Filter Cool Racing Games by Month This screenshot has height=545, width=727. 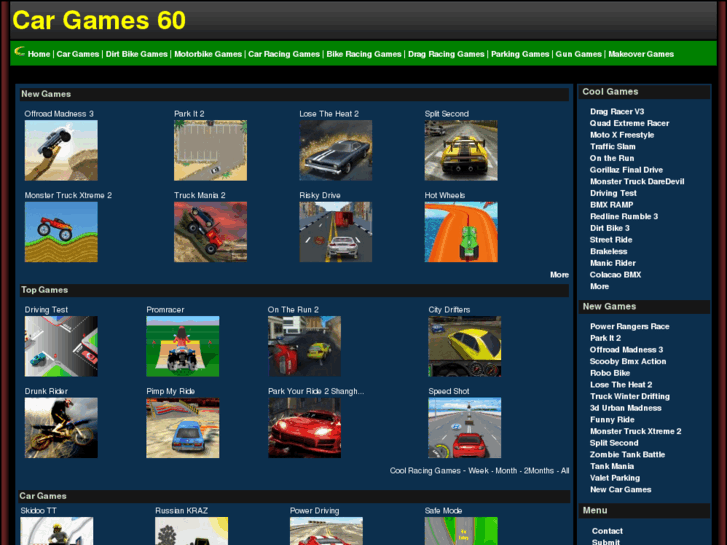click(x=506, y=471)
